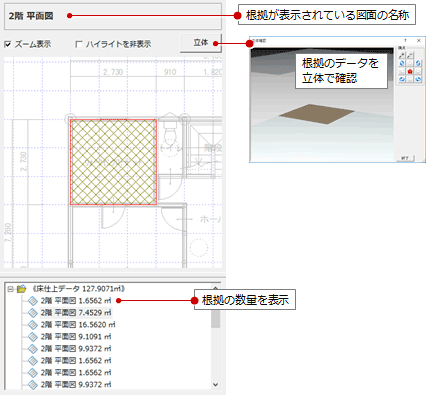This screenshot has width=426, height=395.
Task: Click the top-left blue rotate viewpoint icon
Action: 402,63
